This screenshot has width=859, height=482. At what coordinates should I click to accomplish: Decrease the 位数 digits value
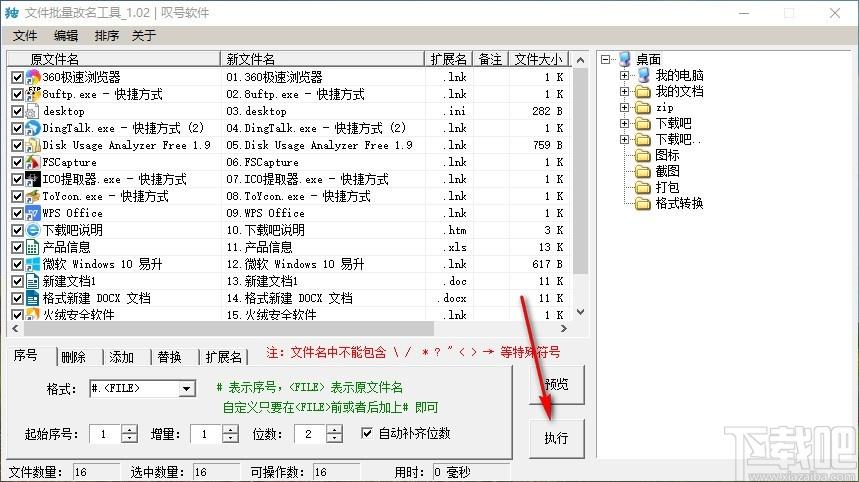[334, 438]
